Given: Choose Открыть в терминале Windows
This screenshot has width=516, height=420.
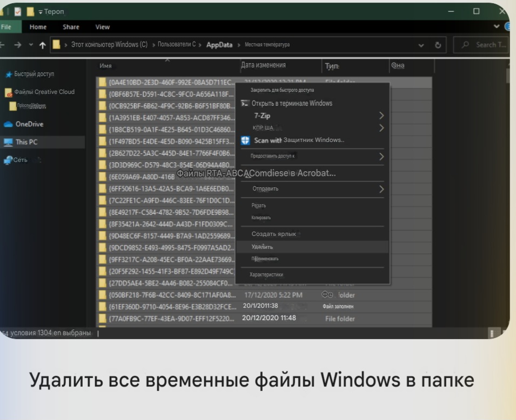Looking at the screenshot, I should [x=292, y=103].
